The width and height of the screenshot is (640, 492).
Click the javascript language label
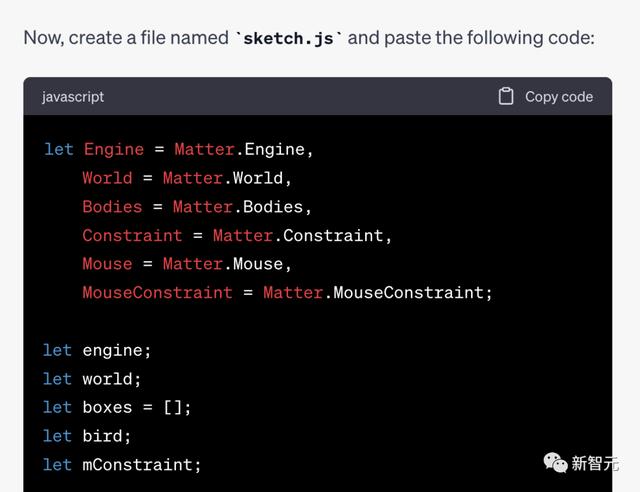(x=73, y=97)
